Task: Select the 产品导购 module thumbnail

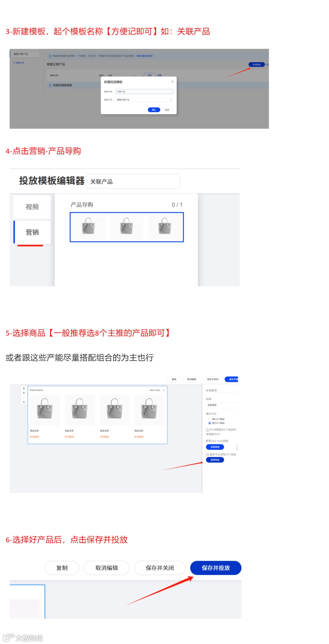Action: click(x=127, y=227)
